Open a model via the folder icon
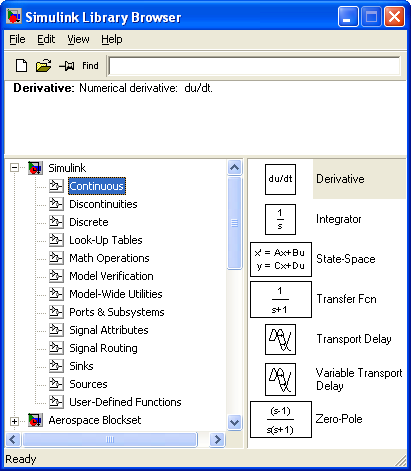 (43, 66)
